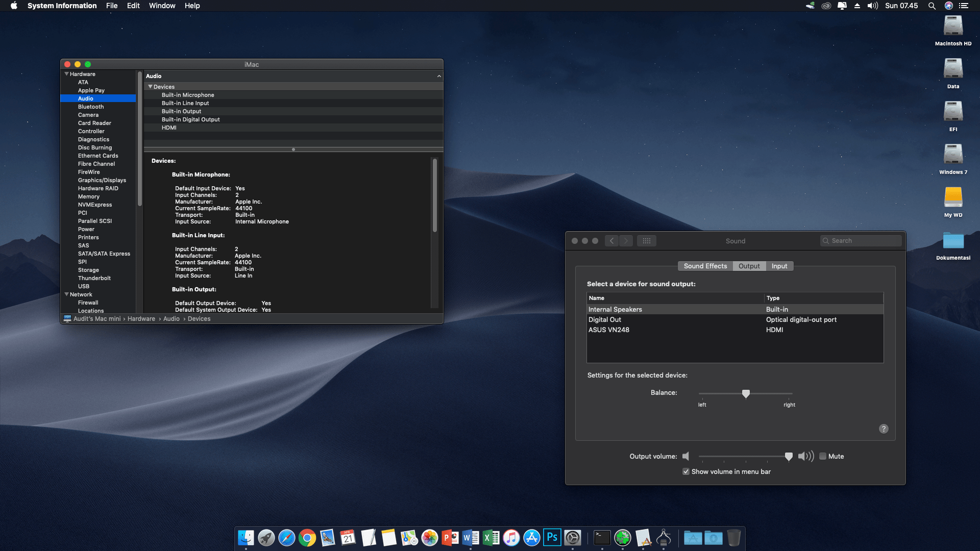The image size is (980, 551).
Task: Choose Digital Out as output device
Action: click(x=735, y=320)
